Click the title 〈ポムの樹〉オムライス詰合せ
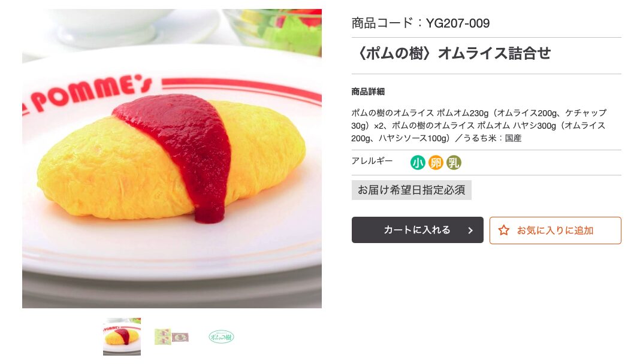Viewport: 640px width, 364px height. click(452, 53)
